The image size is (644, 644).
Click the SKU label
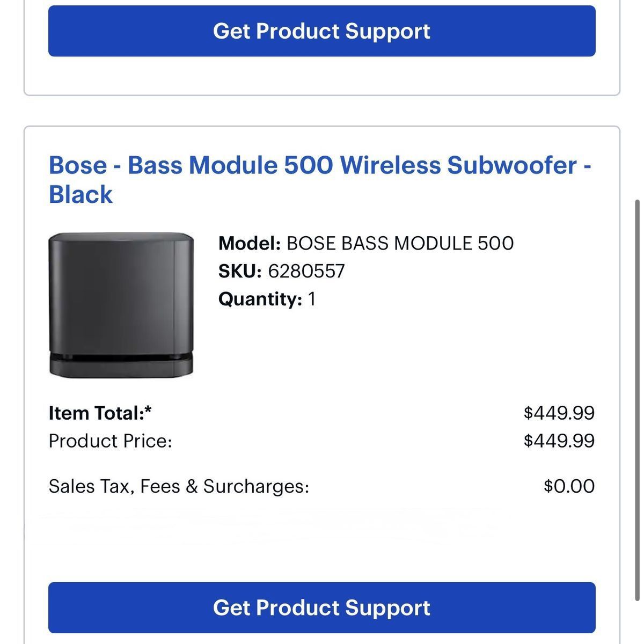tap(239, 272)
